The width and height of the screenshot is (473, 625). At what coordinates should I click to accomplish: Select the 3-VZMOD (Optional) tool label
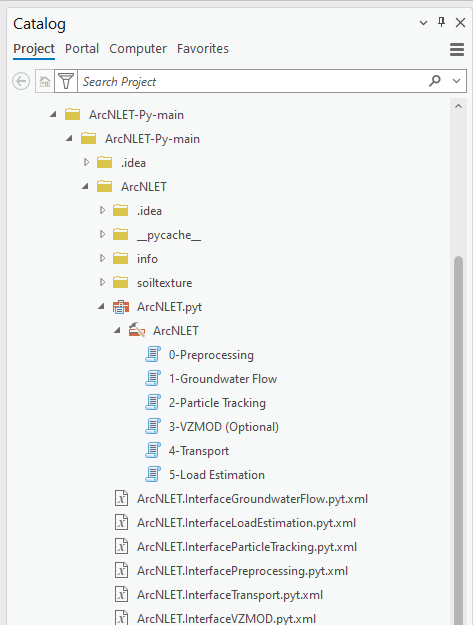point(224,426)
